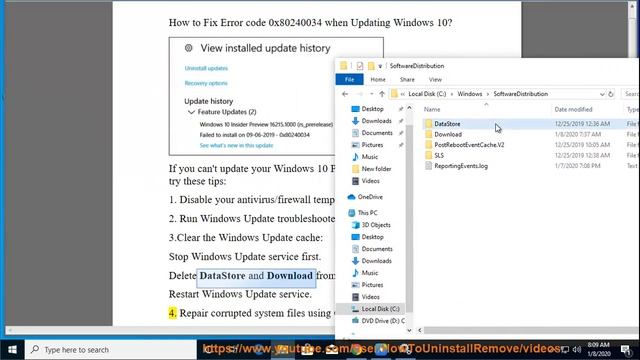Collapse the Feature Updates (2) section
The width and height of the screenshot is (640, 360).
click(x=191, y=112)
